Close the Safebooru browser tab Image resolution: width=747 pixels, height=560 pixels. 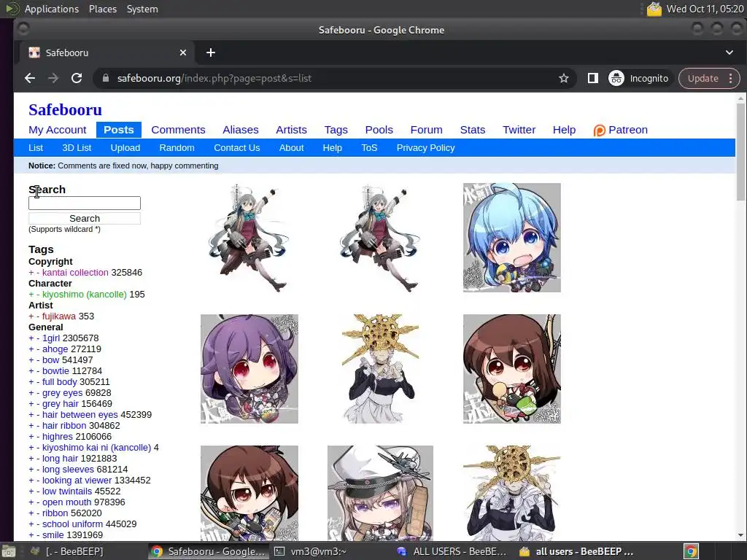pos(183,52)
